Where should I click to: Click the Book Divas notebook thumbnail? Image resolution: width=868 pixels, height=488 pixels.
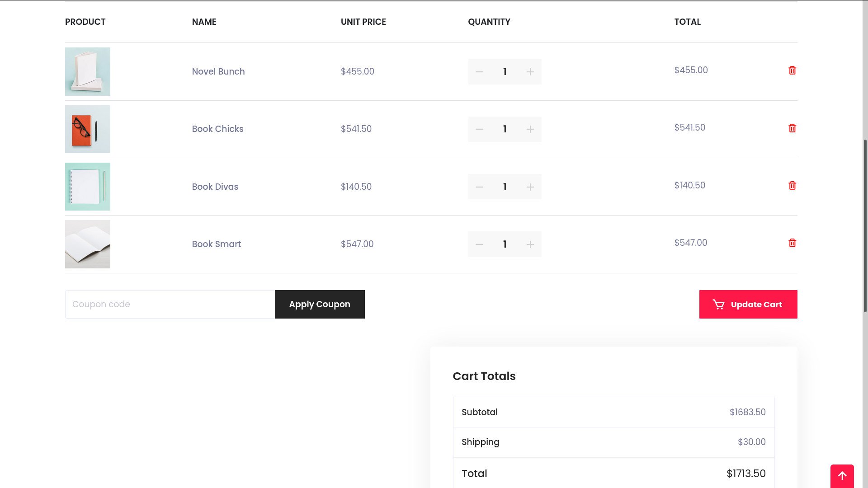click(88, 187)
